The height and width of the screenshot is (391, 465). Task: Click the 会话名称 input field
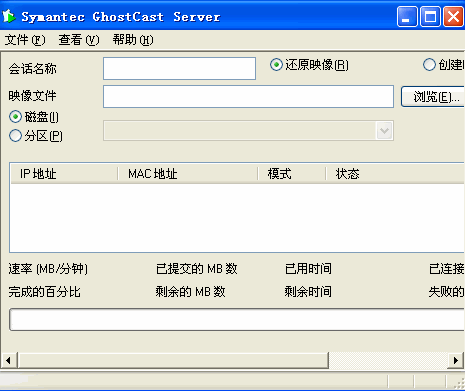(179, 68)
